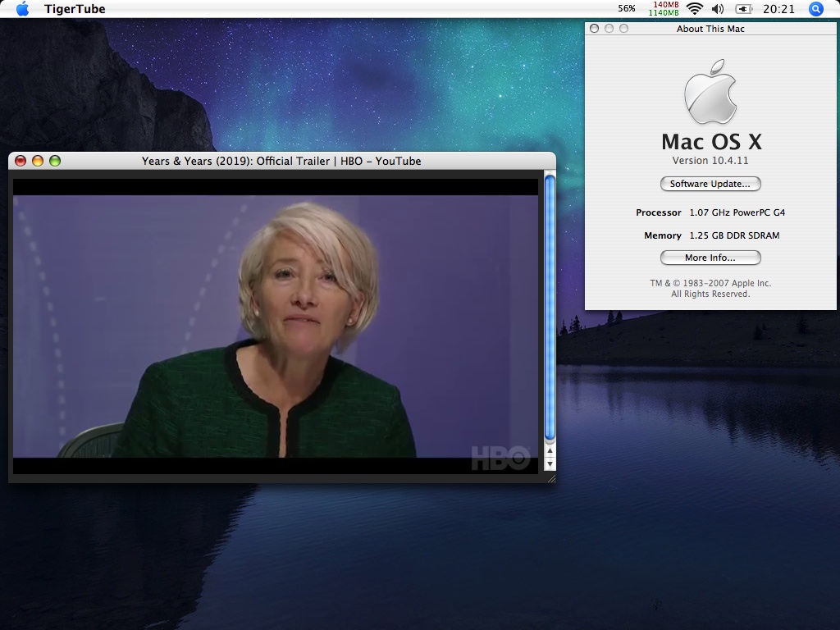Click the 1.07 GHz PowerPC G4 text
This screenshot has width=840, height=630.
click(x=737, y=212)
